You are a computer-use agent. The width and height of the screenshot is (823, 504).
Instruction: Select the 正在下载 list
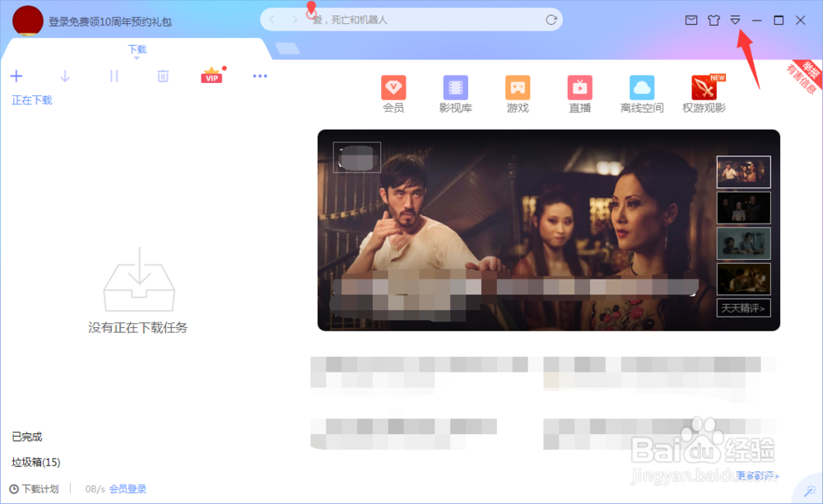point(32,100)
